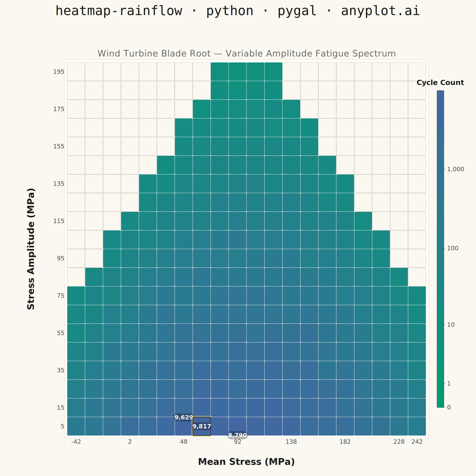Viewport: 476px width, 476px height.
Task: Click the 92 x-axis tick label
Action: click(238, 442)
